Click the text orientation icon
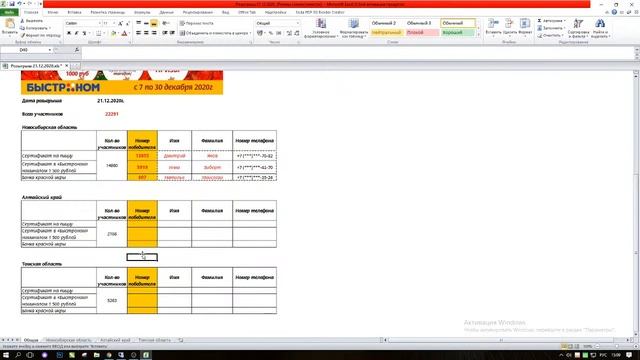 165,24
